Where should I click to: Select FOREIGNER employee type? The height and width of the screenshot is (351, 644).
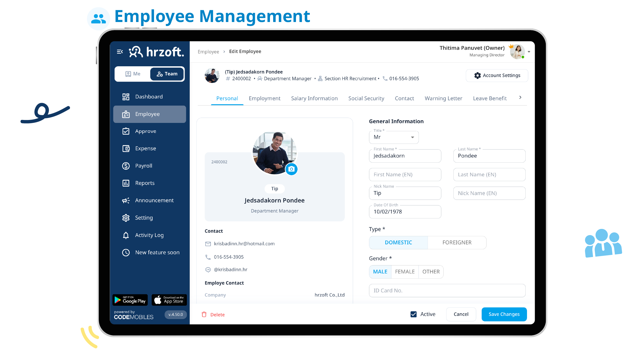tap(457, 243)
